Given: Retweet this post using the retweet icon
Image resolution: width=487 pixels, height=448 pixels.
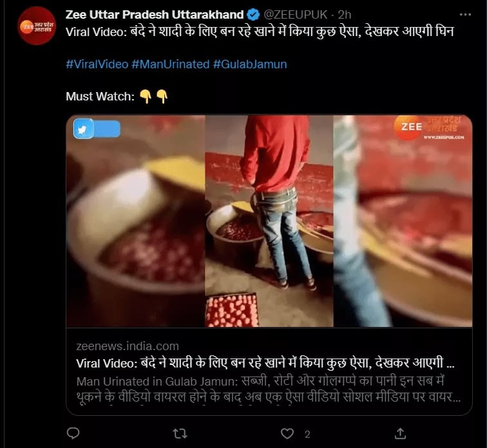Looking at the screenshot, I should click(180, 433).
